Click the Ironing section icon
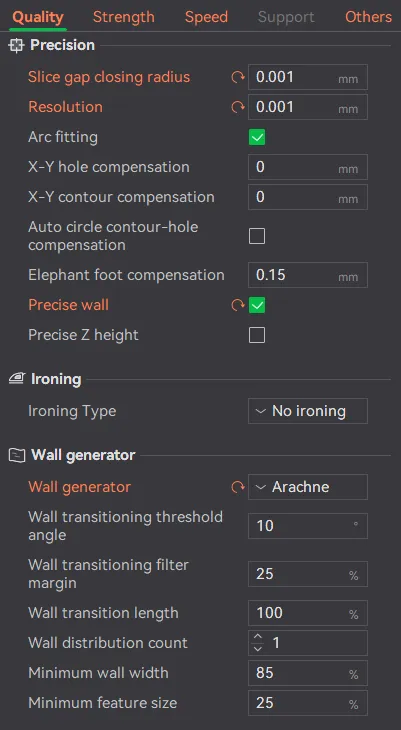 (x=17, y=379)
